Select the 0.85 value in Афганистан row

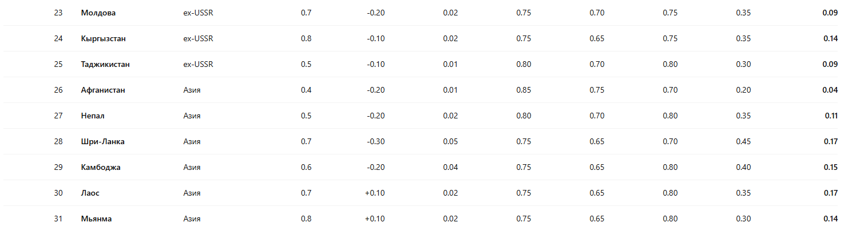point(524,90)
